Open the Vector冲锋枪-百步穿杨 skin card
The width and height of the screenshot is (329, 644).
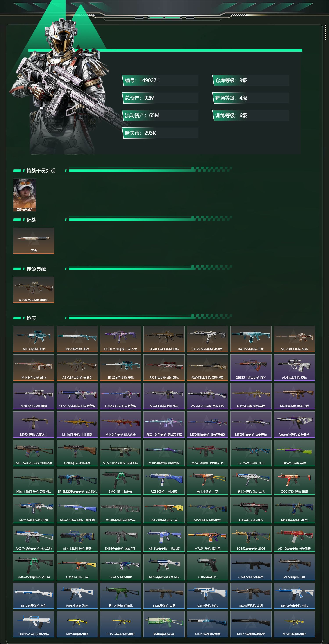pos(294,424)
